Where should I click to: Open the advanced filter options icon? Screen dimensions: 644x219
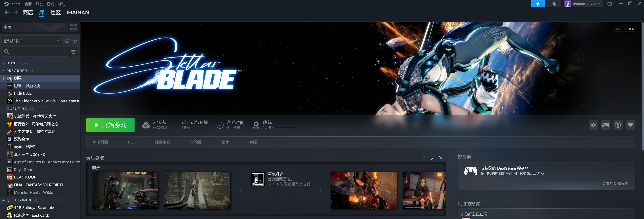point(73,52)
